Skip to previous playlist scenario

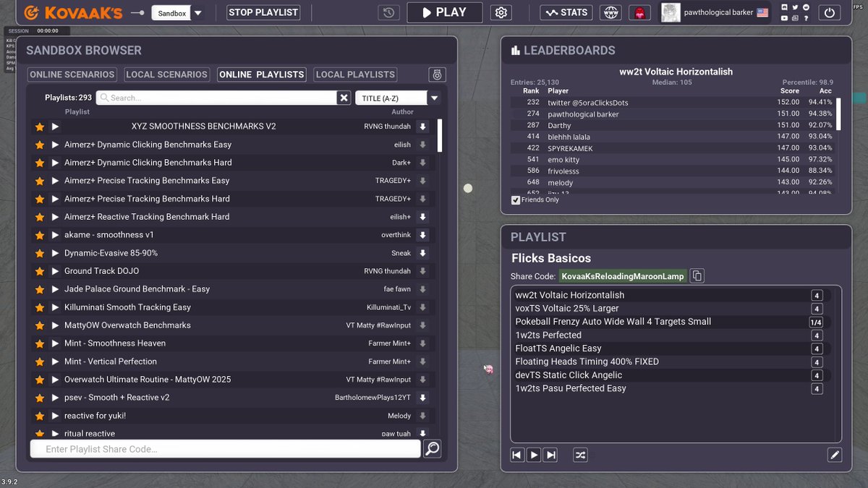(516, 455)
